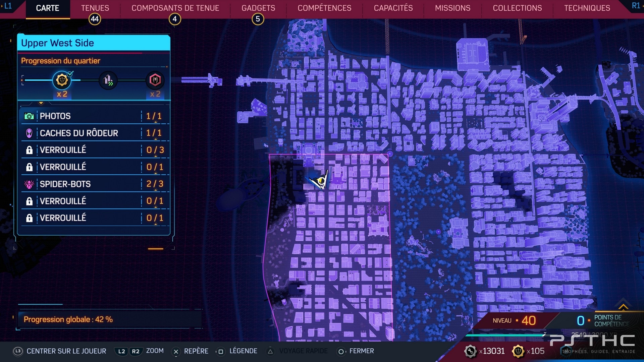The image size is (644, 362).
Task: Click the R2 zoom button icon
Action: 136,351
